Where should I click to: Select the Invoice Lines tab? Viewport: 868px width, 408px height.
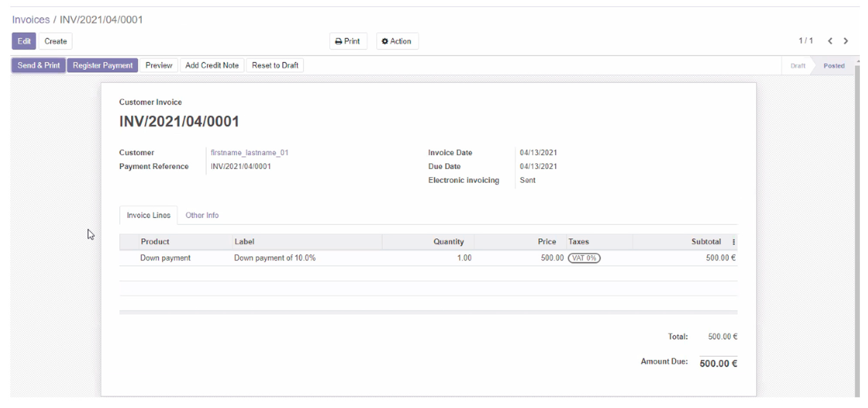(148, 215)
